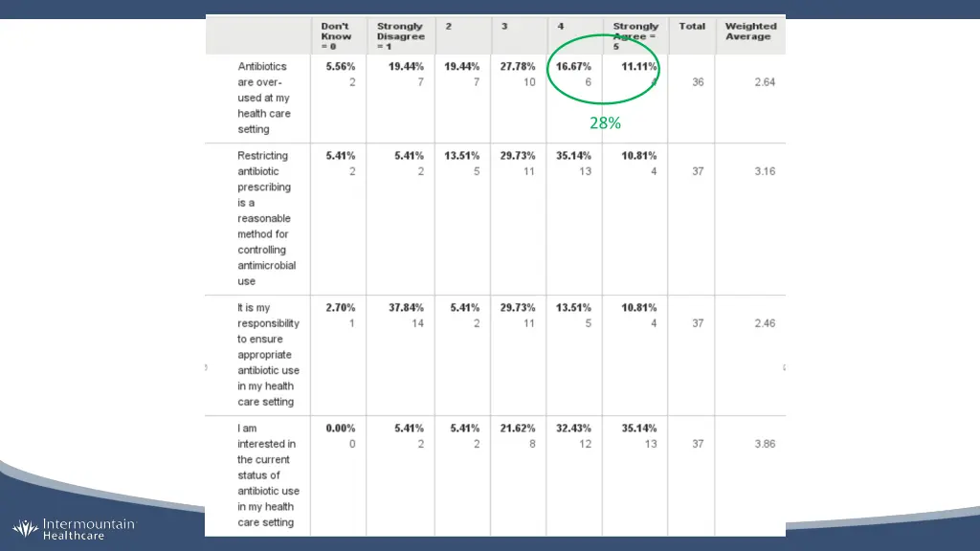Screen dimensions: 980x551
Task: Click the count 8 under 21.62%
Action: (532, 444)
